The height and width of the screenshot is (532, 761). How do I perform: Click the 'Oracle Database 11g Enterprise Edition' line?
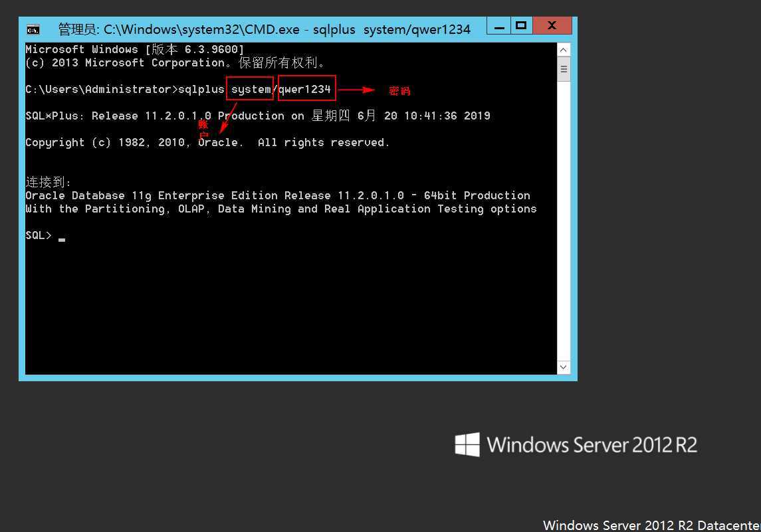click(x=278, y=196)
